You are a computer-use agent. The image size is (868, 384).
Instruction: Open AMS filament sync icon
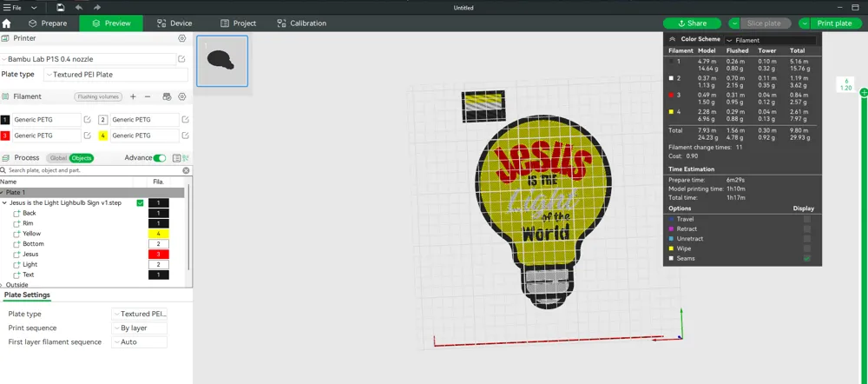pyautogui.click(x=167, y=96)
